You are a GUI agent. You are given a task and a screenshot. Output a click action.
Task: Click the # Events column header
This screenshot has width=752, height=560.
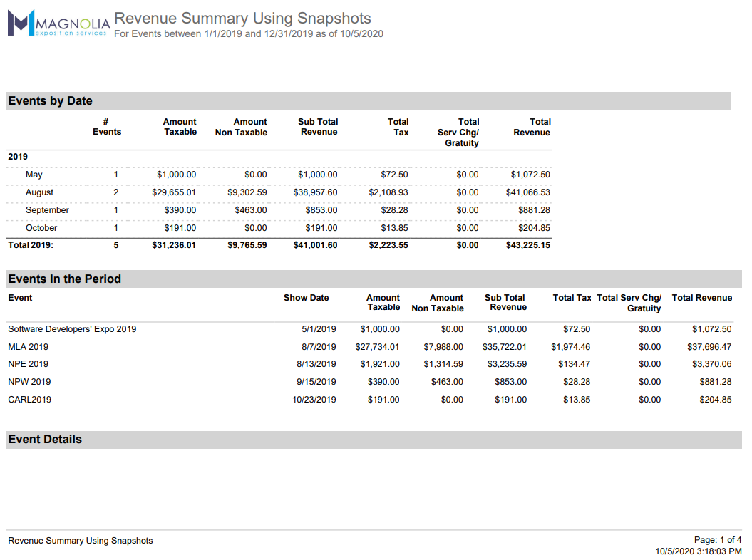point(106,127)
